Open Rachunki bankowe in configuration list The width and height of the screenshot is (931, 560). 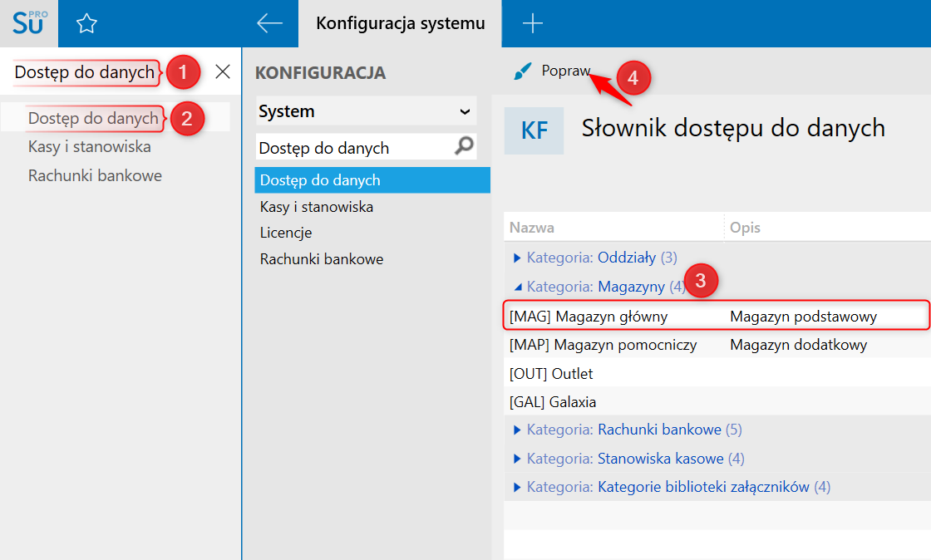321,258
